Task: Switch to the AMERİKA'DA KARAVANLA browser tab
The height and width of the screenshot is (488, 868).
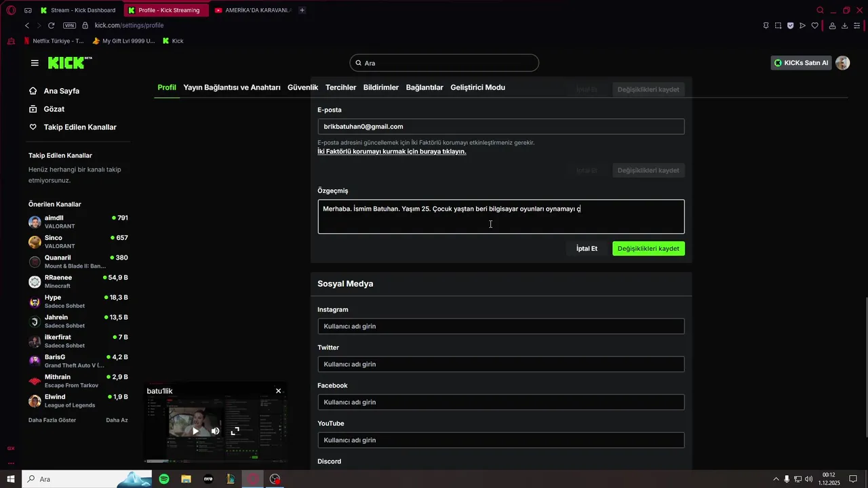Action: (x=252, y=10)
